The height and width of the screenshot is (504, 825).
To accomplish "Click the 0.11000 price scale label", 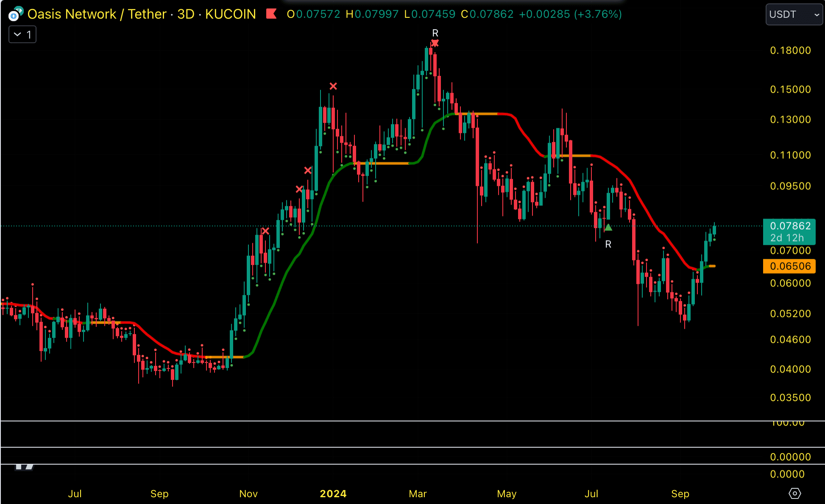I will pyautogui.click(x=790, y=155).
